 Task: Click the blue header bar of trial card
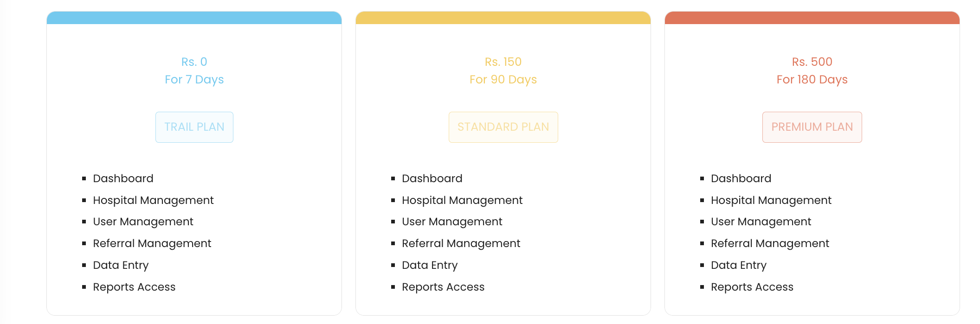pos(194,18)
